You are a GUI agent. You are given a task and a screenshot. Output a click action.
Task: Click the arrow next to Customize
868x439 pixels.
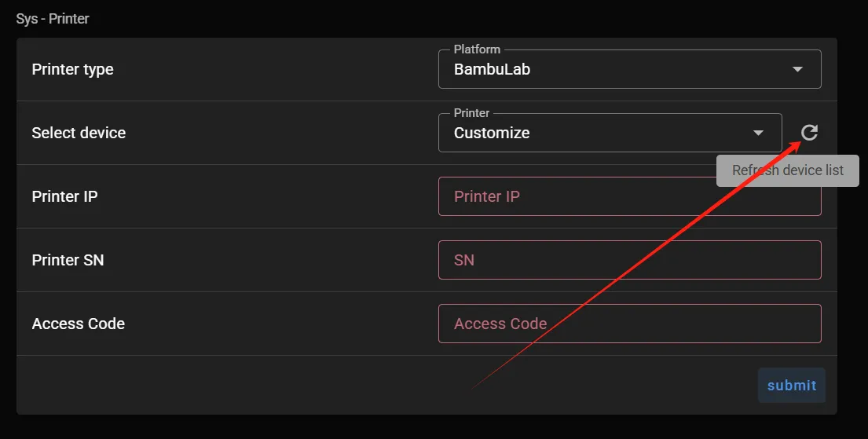pyautogui.click(x=758, y=134)
